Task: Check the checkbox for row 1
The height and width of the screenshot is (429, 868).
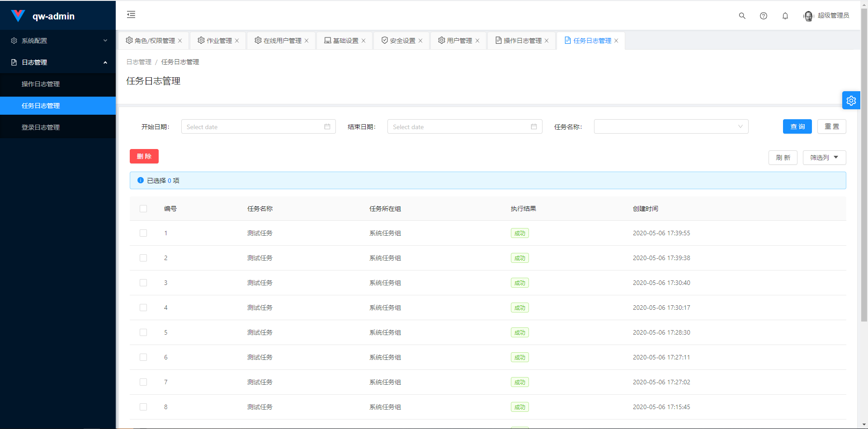Action: 143,233
